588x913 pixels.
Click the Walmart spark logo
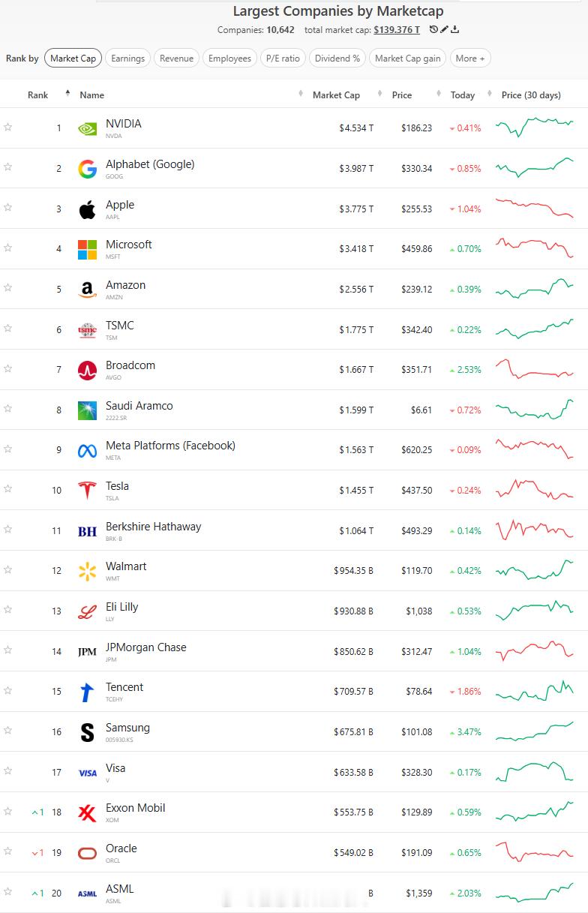88,571
